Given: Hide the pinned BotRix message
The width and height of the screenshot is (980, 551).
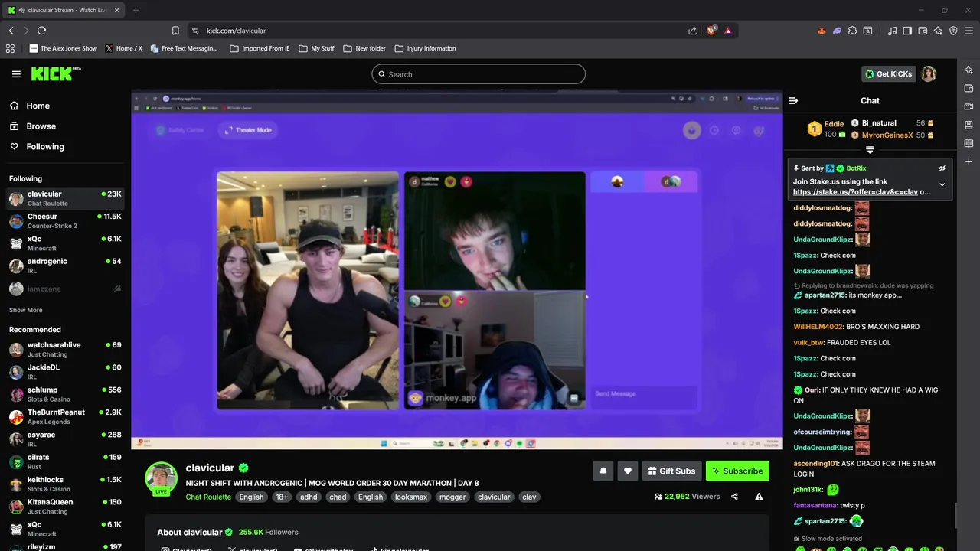Looking at the screenshot, I should click(x=942, y=168).
